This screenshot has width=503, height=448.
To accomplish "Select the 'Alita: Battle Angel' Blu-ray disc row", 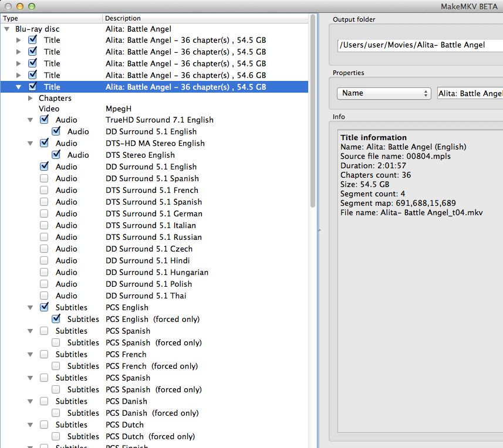I will click(154, 29).
